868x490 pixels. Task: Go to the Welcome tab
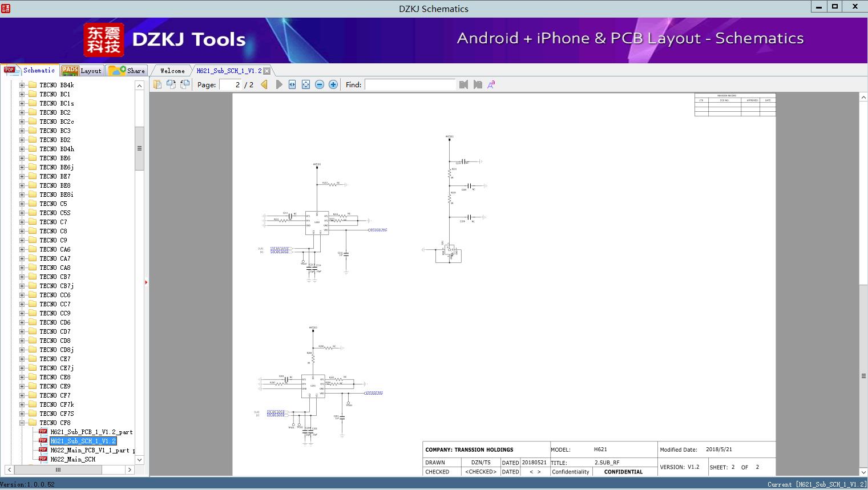(172, 71)
